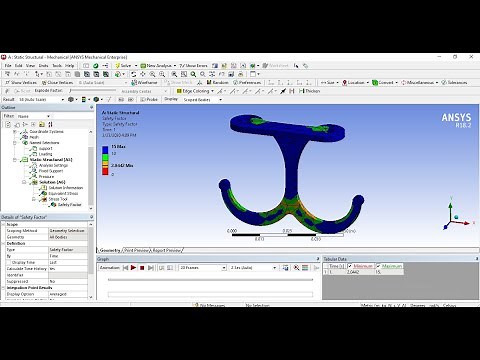Collapse the Stress Tool node
Screen dimensions: 480x360
34,199
